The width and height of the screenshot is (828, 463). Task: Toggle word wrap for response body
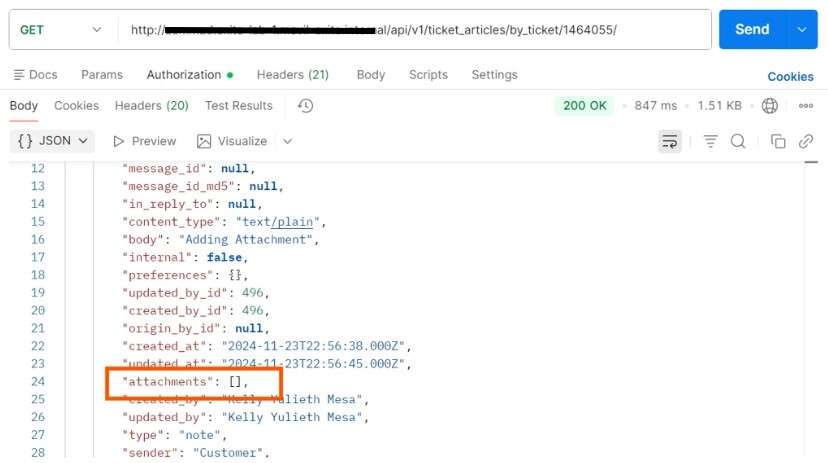(x=669, y=141)
